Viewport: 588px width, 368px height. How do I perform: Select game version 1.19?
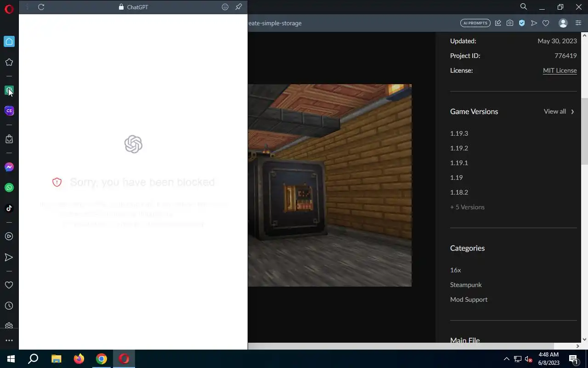[x=456, y=178]
